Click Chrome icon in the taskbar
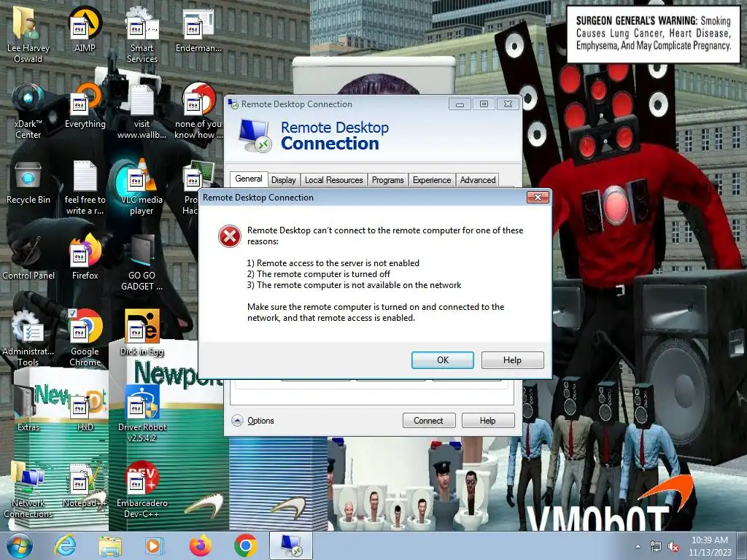The width and height of the screenshot is (747, 560). point(245,545)
